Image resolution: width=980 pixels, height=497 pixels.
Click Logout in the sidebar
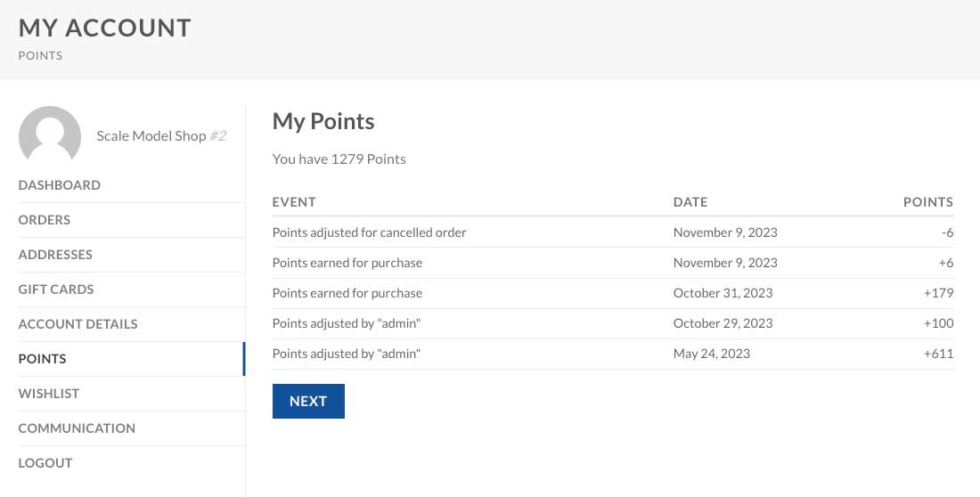[x=45, y=463]
